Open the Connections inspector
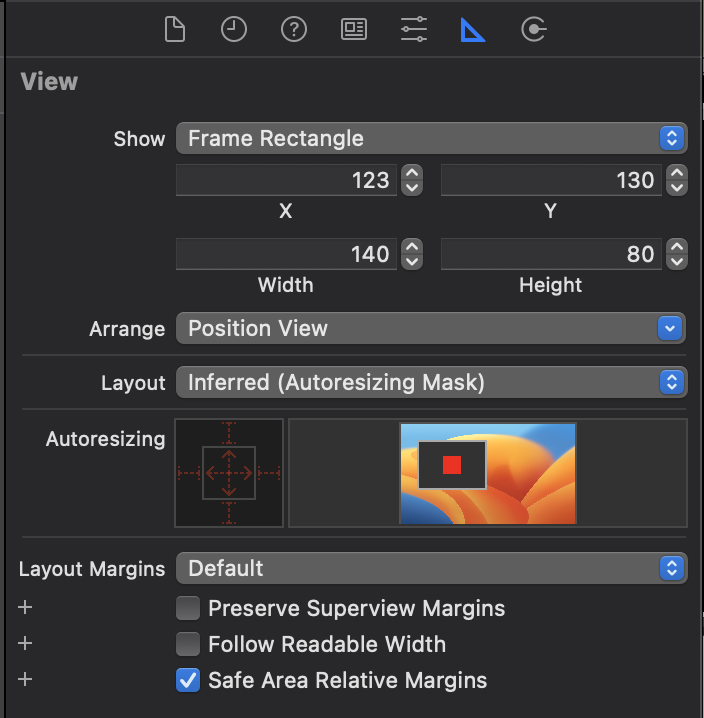 coord(534,30)
